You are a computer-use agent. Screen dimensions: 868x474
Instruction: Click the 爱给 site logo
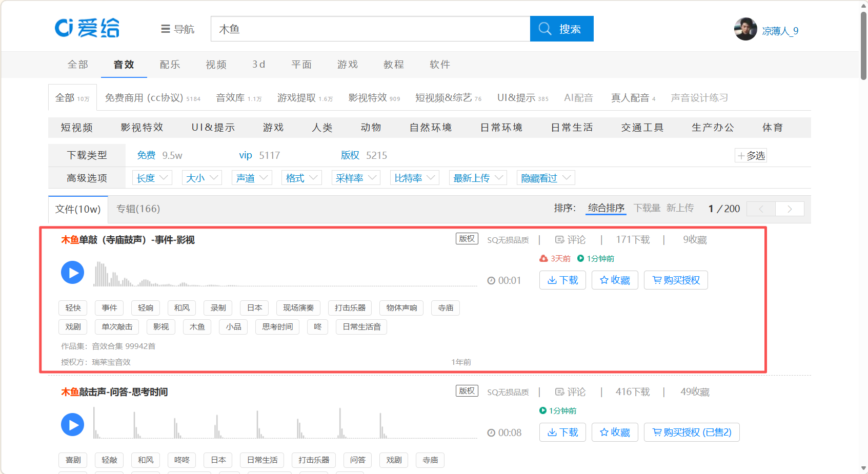tap(87, 28)
